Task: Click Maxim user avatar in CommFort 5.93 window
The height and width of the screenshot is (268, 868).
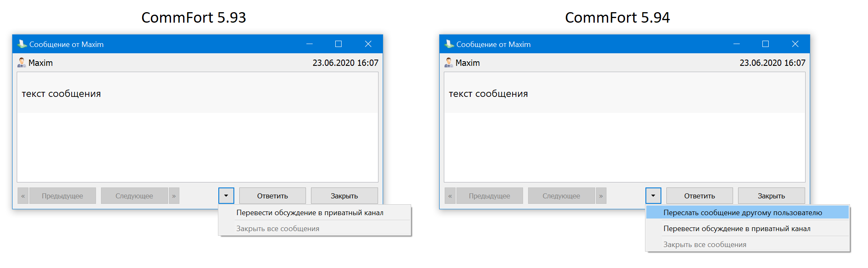Action: tap(21, 62)
